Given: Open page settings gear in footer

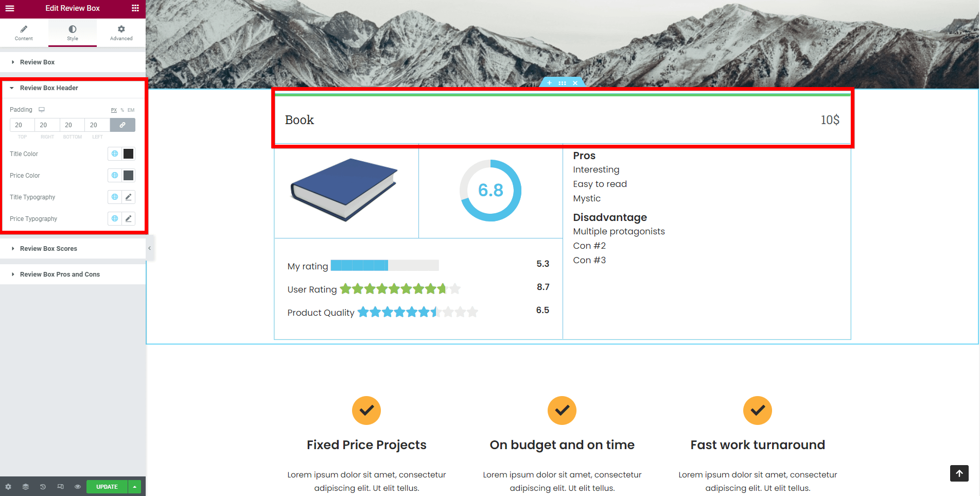Looking at the screenshot, I should (x=8, y=487).
